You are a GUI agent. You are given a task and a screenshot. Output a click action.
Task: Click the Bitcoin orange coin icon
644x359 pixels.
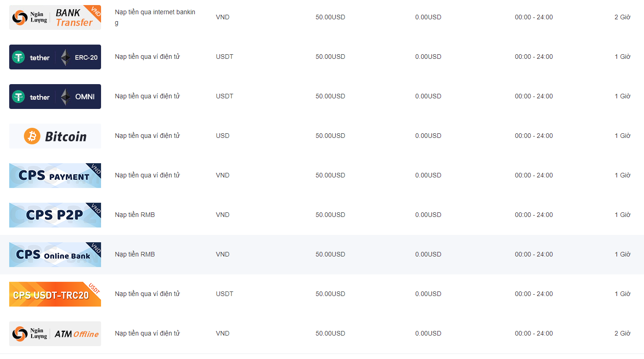pos(32,136)
